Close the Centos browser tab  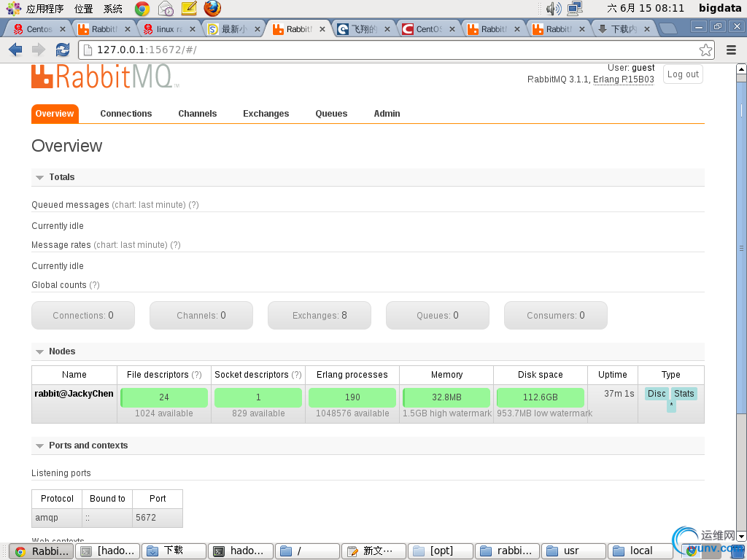pyautogui.click(x=63, y=29)
